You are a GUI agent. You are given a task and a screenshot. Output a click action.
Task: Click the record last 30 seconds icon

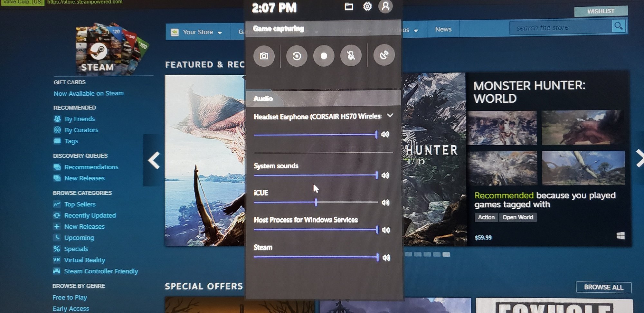[297, 56]
